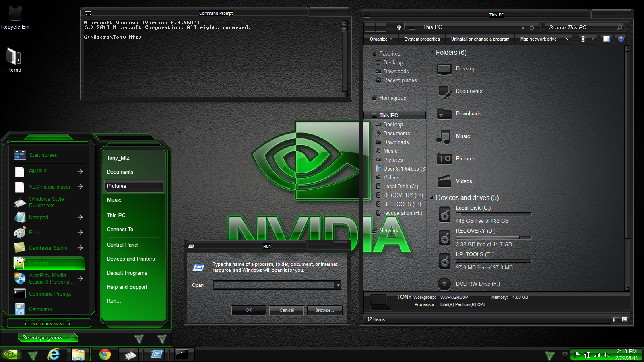Click the Search programs field
The height and width of the screenshot is (362, 644).
48,337
